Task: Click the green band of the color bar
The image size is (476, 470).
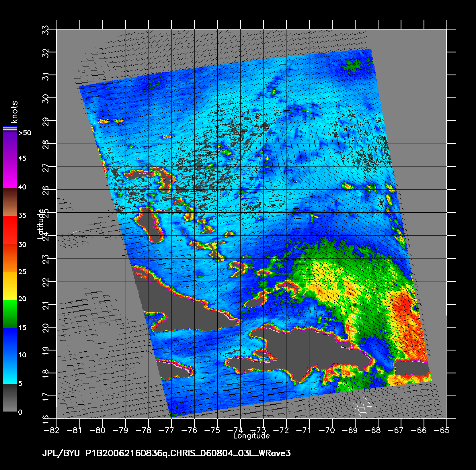Action: (x=10, y=314)
